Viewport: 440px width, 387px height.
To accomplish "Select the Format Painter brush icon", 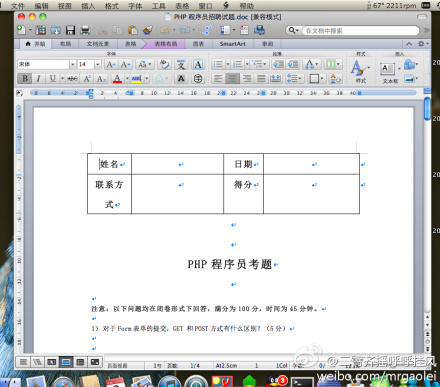I will pos(148,30).
